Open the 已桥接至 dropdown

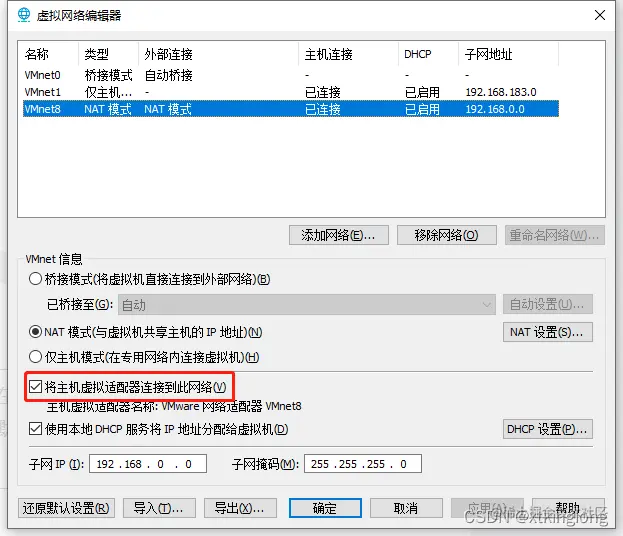pyautogui.click(x=307, y=305)
